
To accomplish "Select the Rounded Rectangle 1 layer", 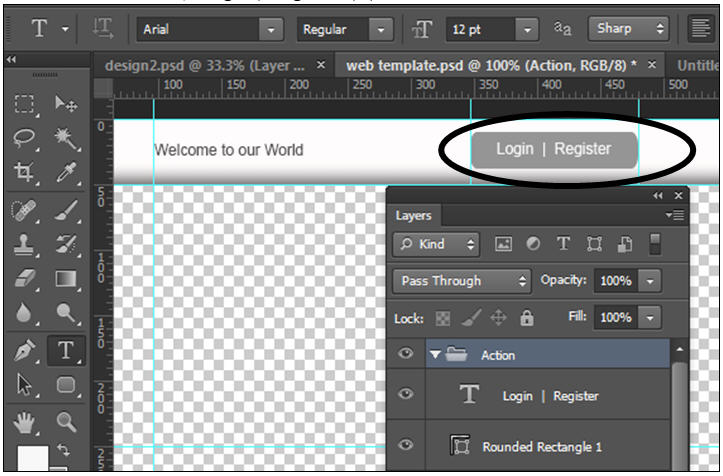I will (548, 446).
